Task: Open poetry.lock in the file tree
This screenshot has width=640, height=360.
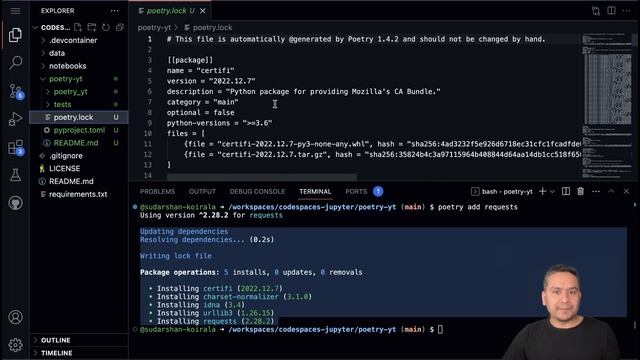Action: click(79, 117)
